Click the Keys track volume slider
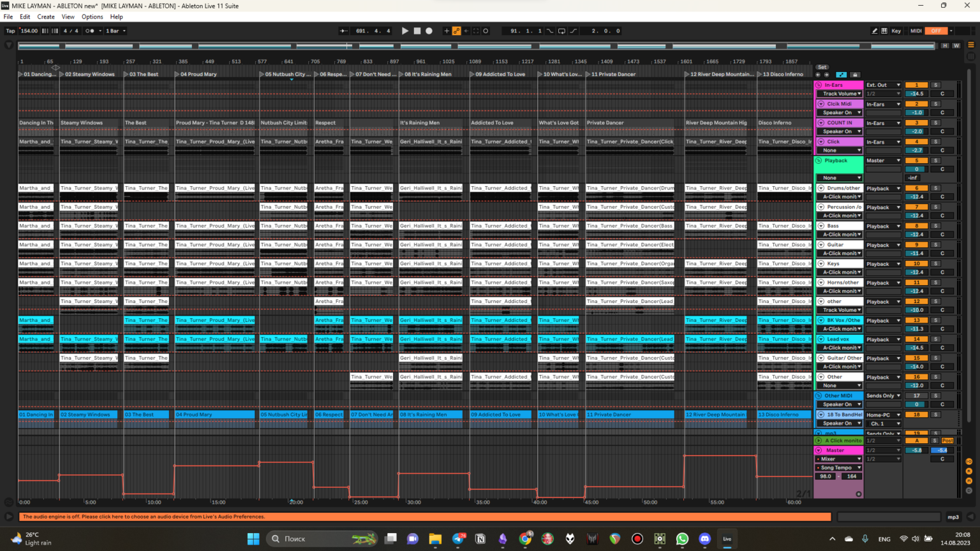 [916, 272]
